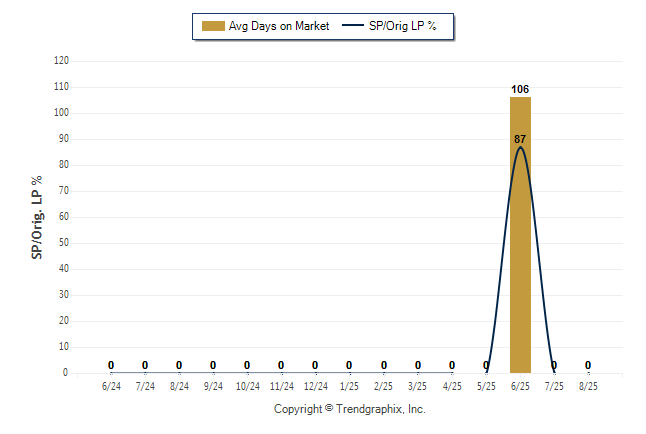Click the zero data label above 8/25
The width and height of the screenshot is (646, 434).
588,365
